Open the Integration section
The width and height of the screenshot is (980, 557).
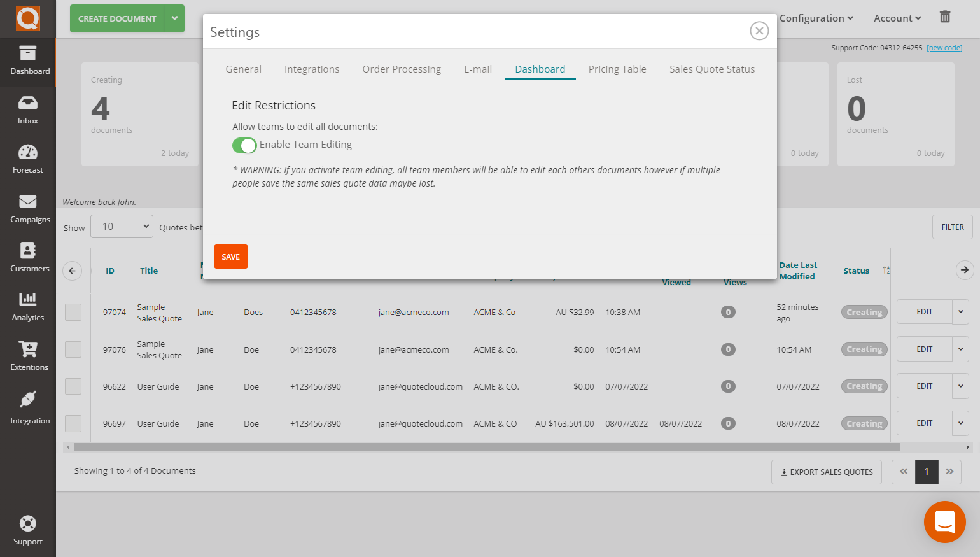tap(27, 407)
